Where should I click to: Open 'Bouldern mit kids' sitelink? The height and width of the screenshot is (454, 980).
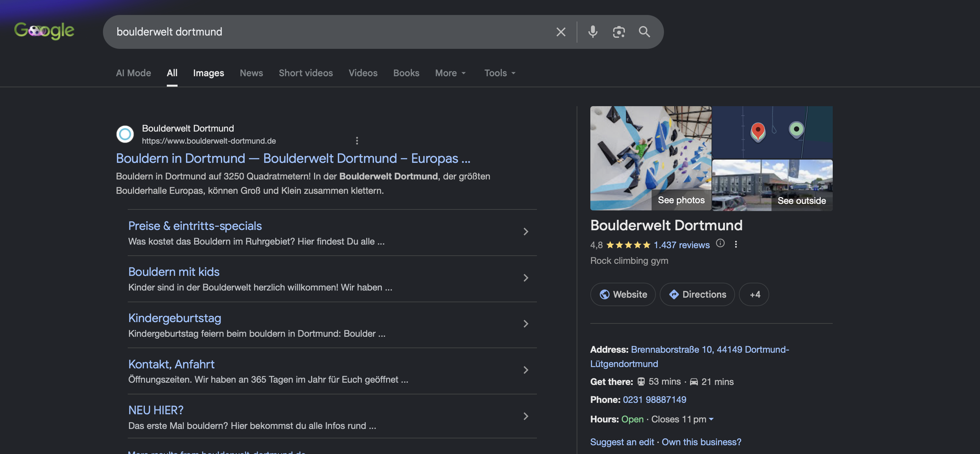click(x=174, y=272)
